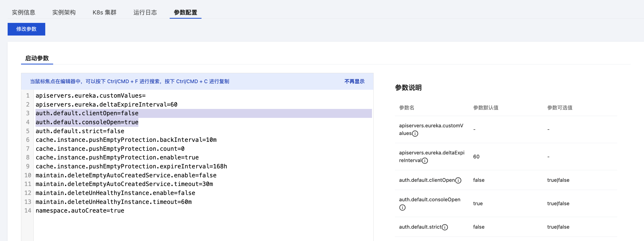Select the 参数配置 tab
The height and width of the screenshot is (241, 644).
coord(185,12)
